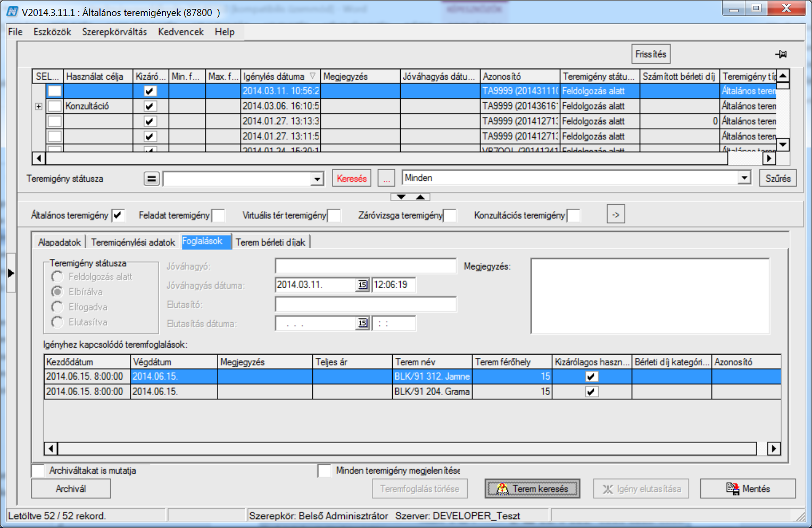The width and height of the screenshot is (812, 528).
Task: Click the Szűrés button
Action: pyautogui.click(x=778, y=179)
